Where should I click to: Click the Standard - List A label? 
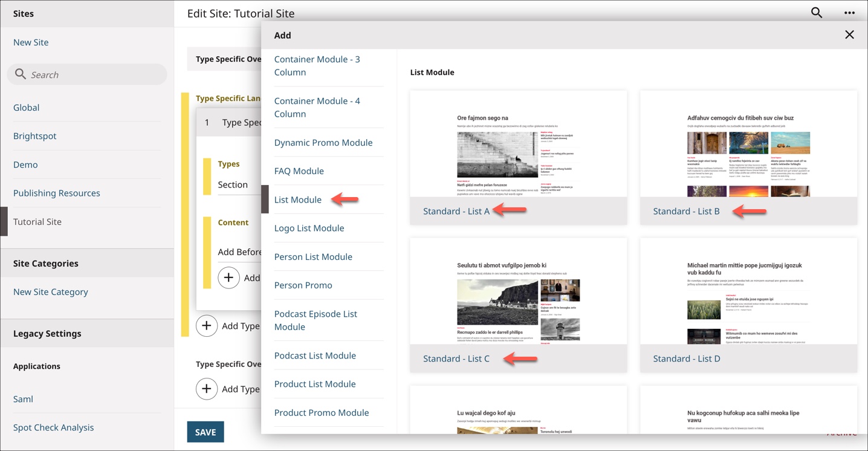(x=456, y=211)
